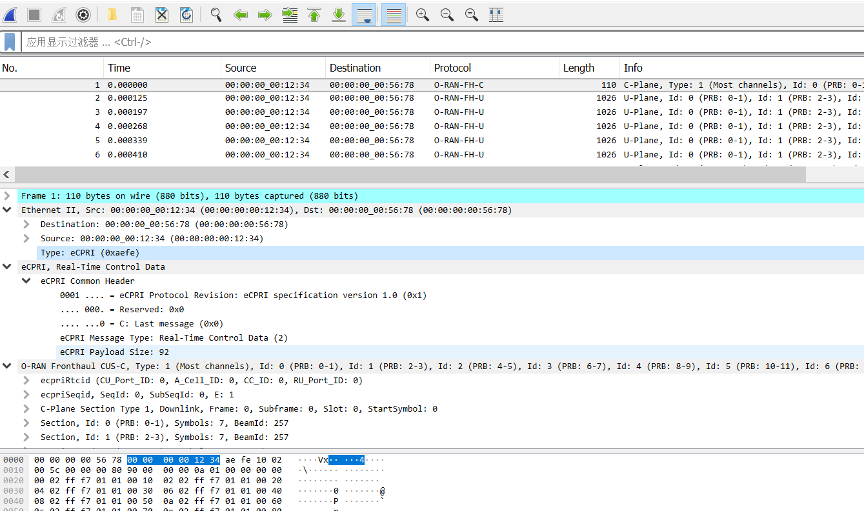Expand the ecpriRtcid field
The image size is (864, 512).
pyautogui.click(x=26, y=380)
